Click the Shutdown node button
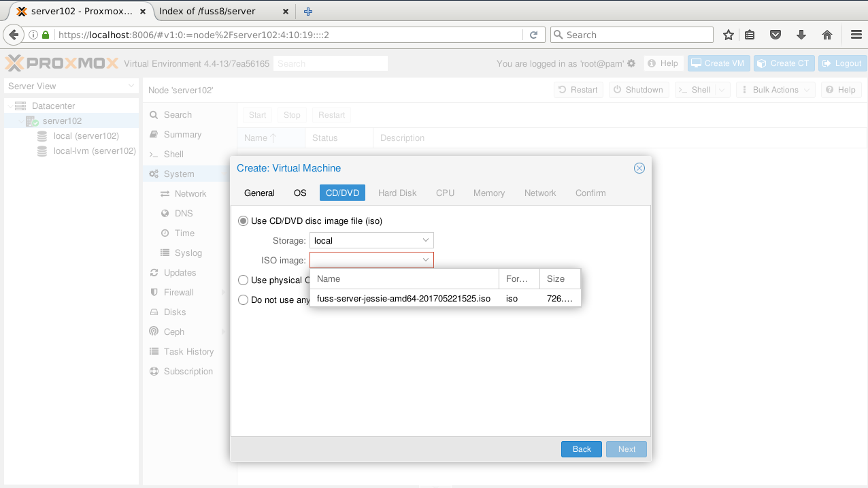The width and height of the screenshot is (868, 488). click(x=639, y=90)
